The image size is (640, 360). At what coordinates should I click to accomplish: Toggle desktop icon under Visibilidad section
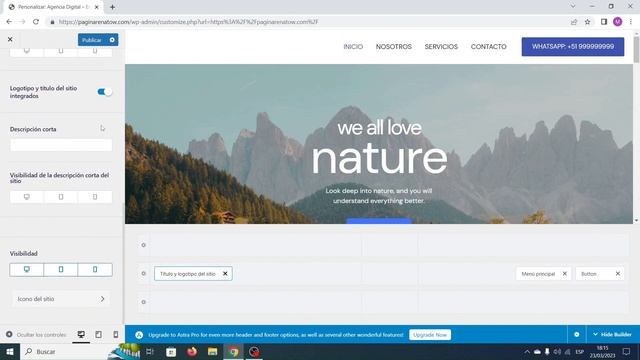tap(27, 269)
